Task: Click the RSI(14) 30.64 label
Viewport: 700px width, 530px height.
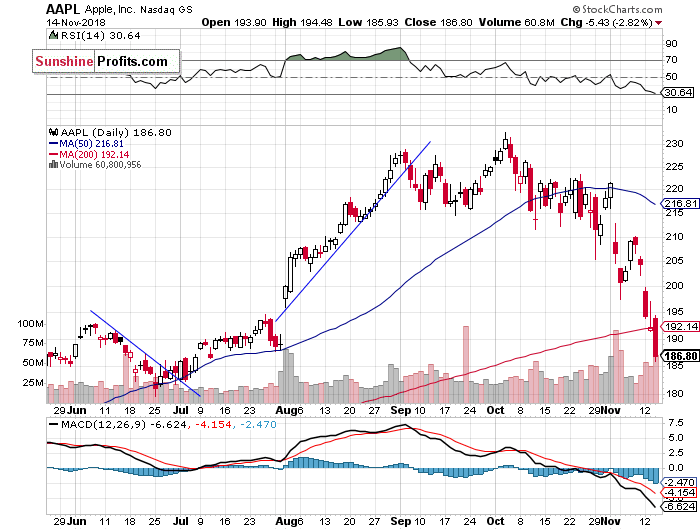Action: coord(100,35)
